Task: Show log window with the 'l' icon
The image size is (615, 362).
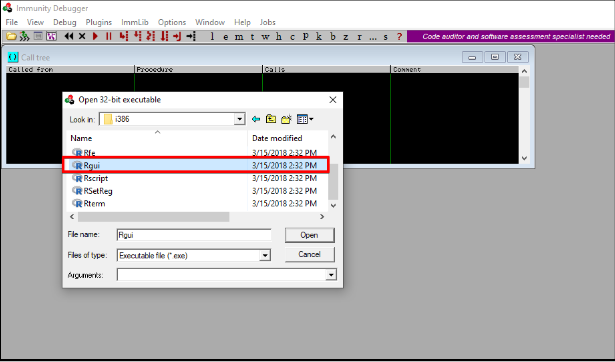Action: tap(212, 36)
